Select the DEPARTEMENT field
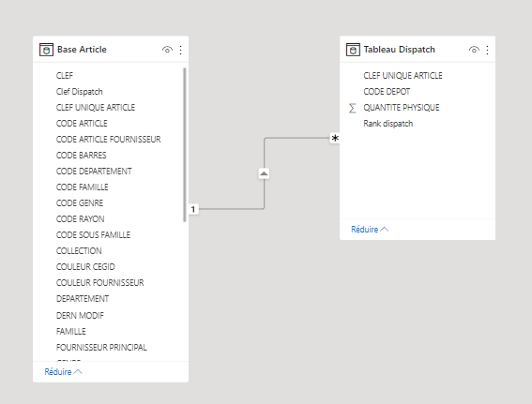The width and height of the screenshot is (532, 404). click(83, 299)
